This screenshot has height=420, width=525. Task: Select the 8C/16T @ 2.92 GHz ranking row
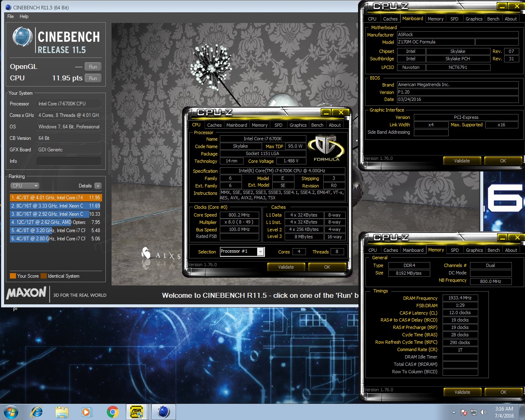tap(55, 214)
